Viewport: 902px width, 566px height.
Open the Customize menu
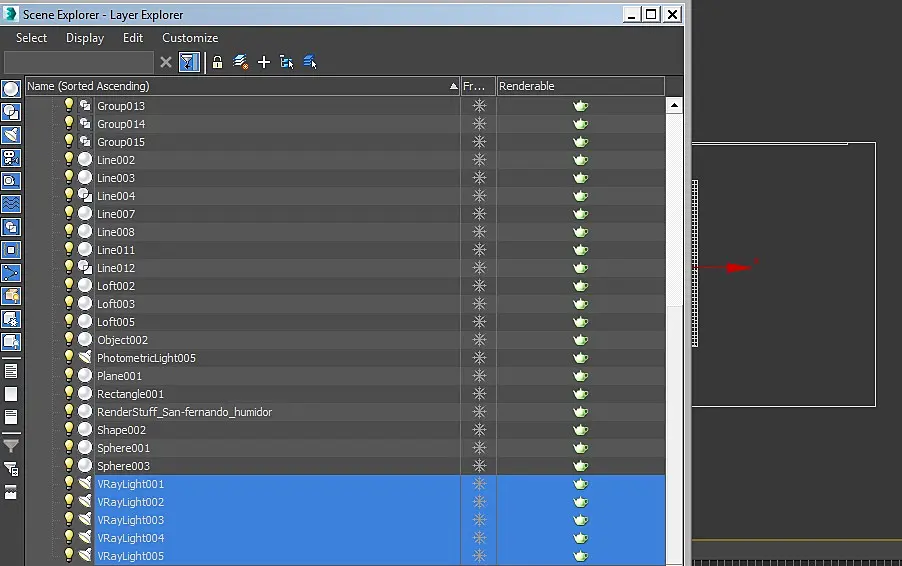pyautogui.click(x=190, y=38)
